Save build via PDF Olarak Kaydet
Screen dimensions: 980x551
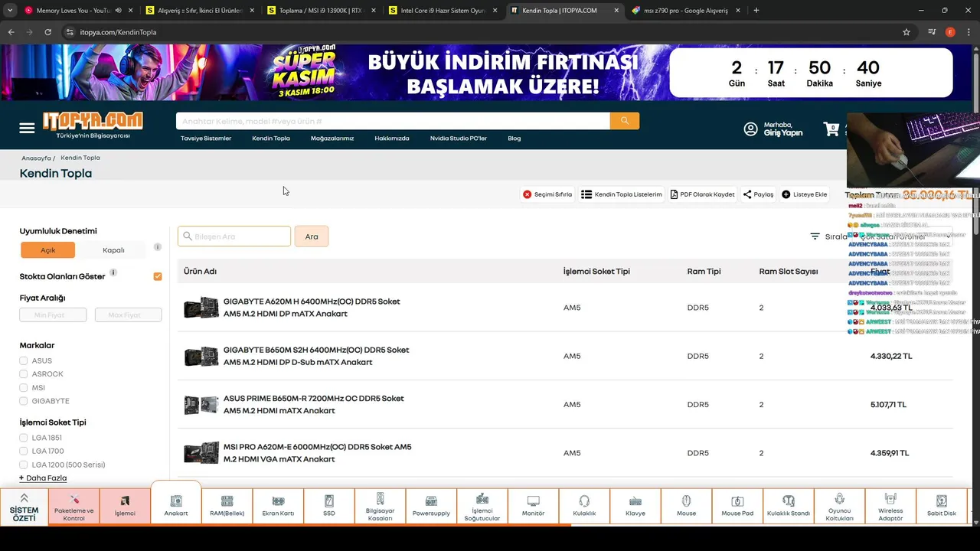pyautogui.click(x=703, y=194)
